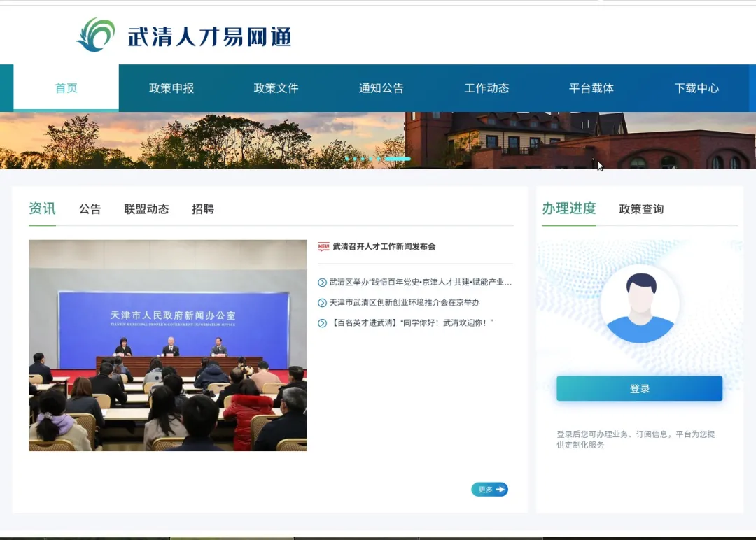Switch to the 资讯 tab
This screenshot has width=756, height=540.
(43, 208)
